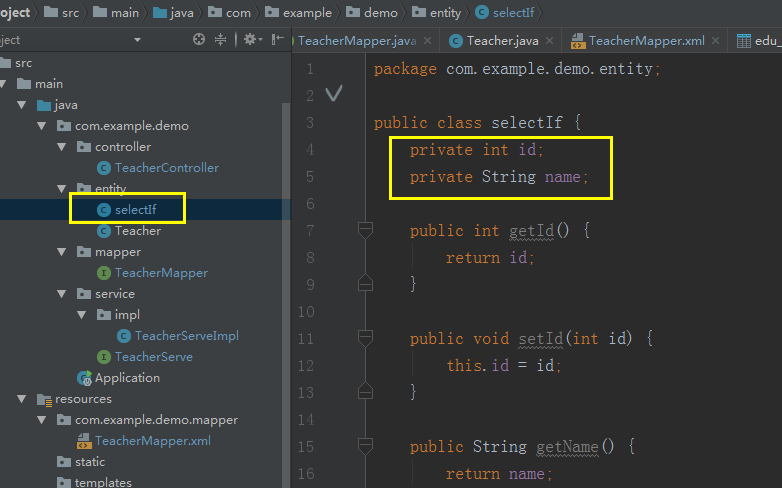Open the edu_ table tab
Image resolution: width=782 pixels, height=488 pixels.
759,41
